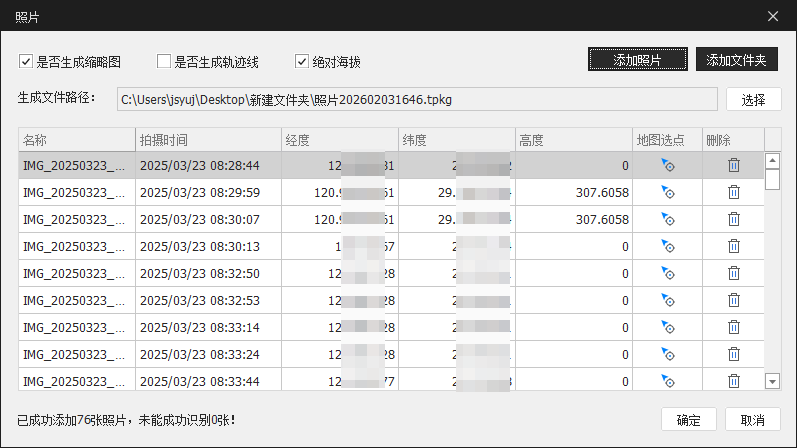The width and height of the screenshot is (797, 448).
Task: Click map-pick icon for the 08:29:59 photo
Action: 668,193
